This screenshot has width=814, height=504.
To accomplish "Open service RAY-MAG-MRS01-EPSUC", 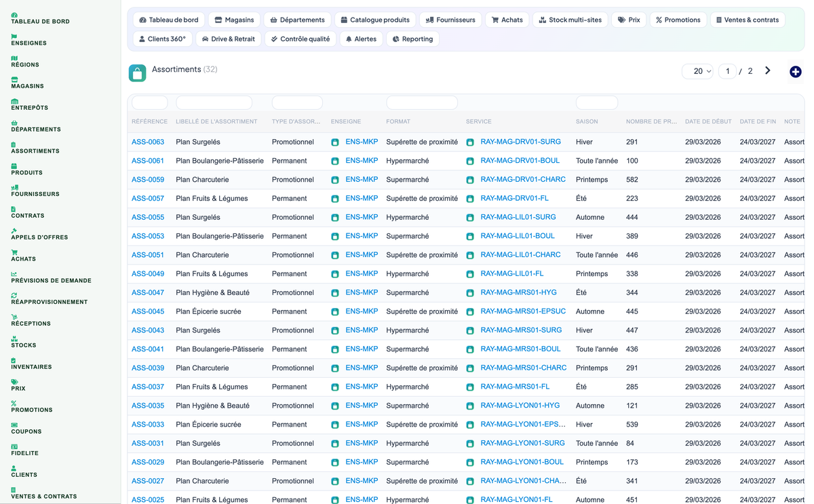I will pos(523,311).
